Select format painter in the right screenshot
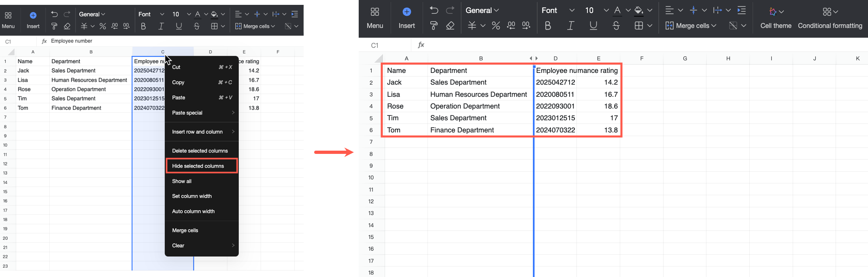 (434, 26)
